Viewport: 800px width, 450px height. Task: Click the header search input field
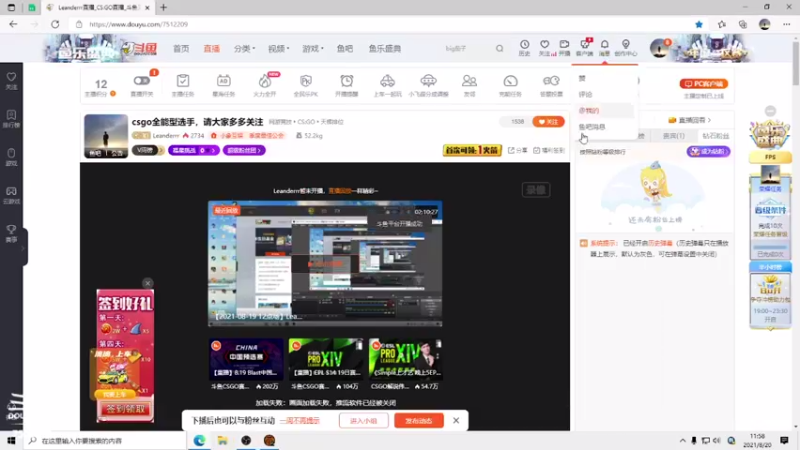click(x=467, y=48)
